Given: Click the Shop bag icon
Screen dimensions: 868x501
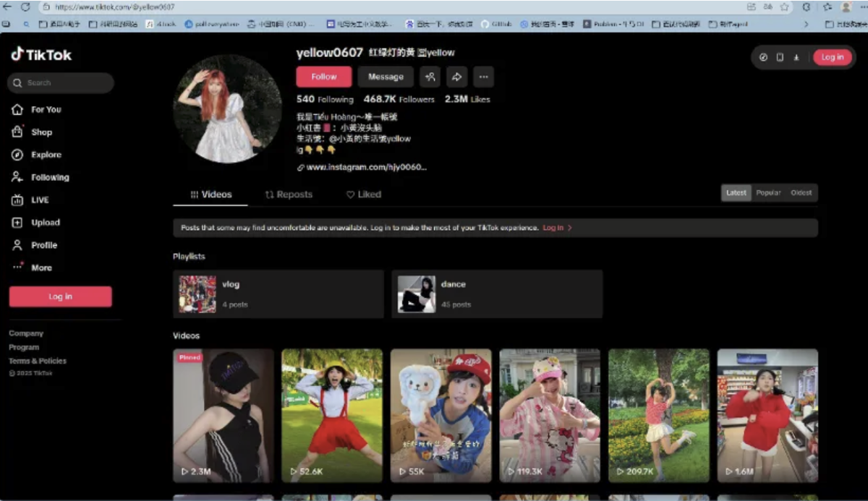Looking at the screenshot, I should (x=17, y=132).
